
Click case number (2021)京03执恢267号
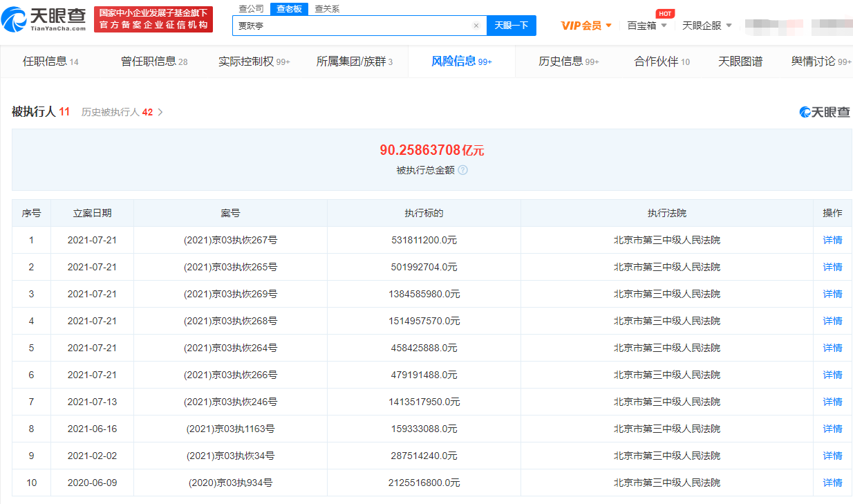pos(230,240)
